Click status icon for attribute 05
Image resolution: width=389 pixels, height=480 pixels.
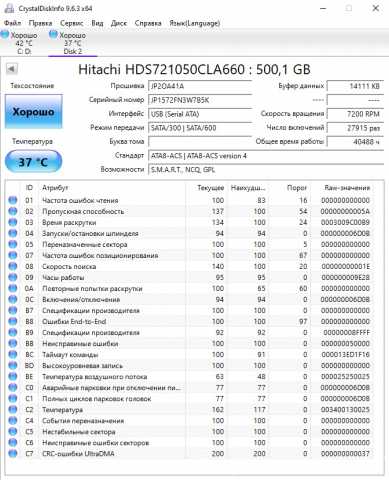coord(13,244)
